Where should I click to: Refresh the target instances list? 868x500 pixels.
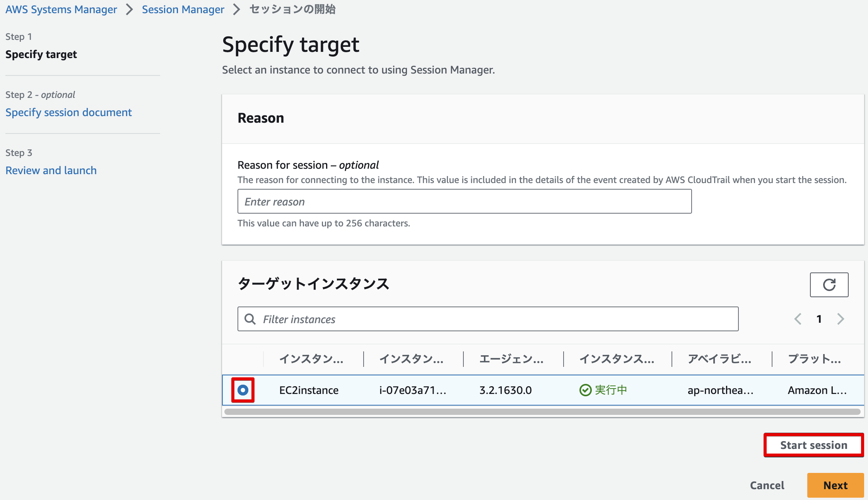[829, 285]
